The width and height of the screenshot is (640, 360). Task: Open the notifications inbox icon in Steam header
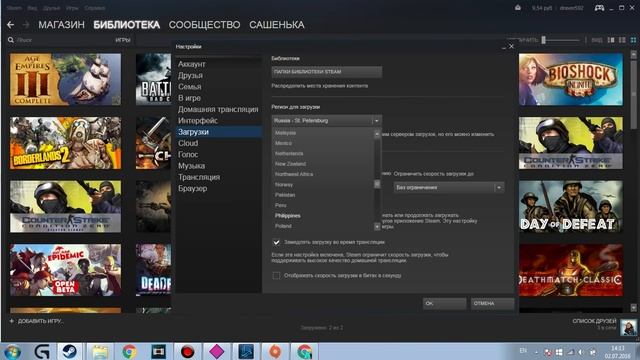(518, 8)
